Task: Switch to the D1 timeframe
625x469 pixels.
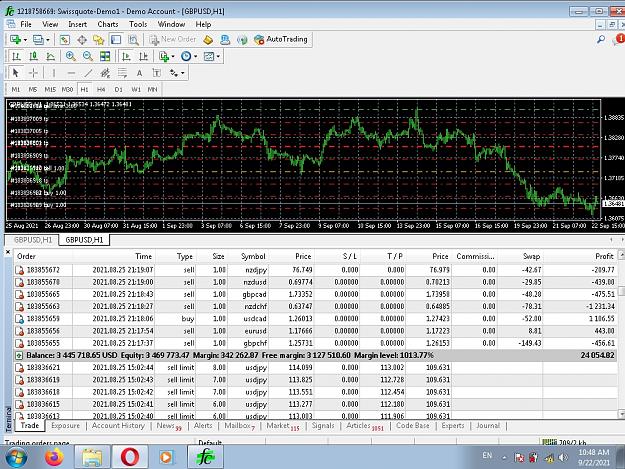Action: tap(118, 89)
